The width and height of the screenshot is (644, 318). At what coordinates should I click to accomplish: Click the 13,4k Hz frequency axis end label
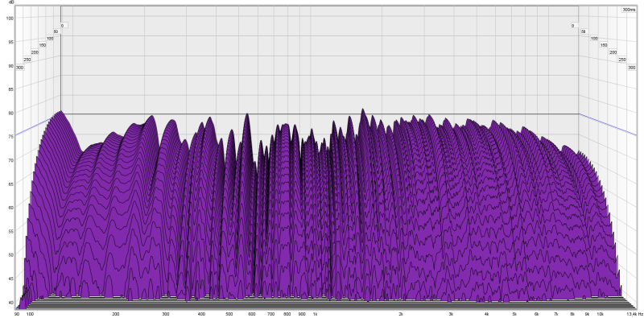634,314
